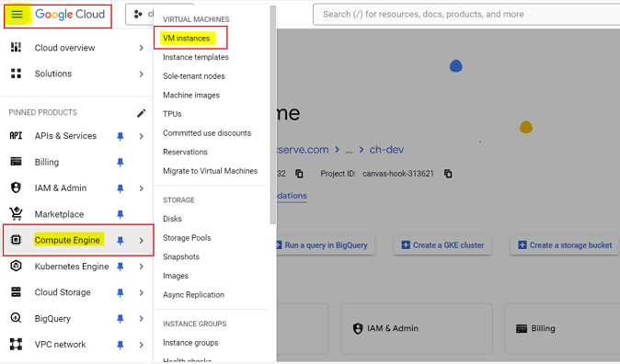Focus the resources search field
This screenshot has width=620, height=364.
click(466, 15)
